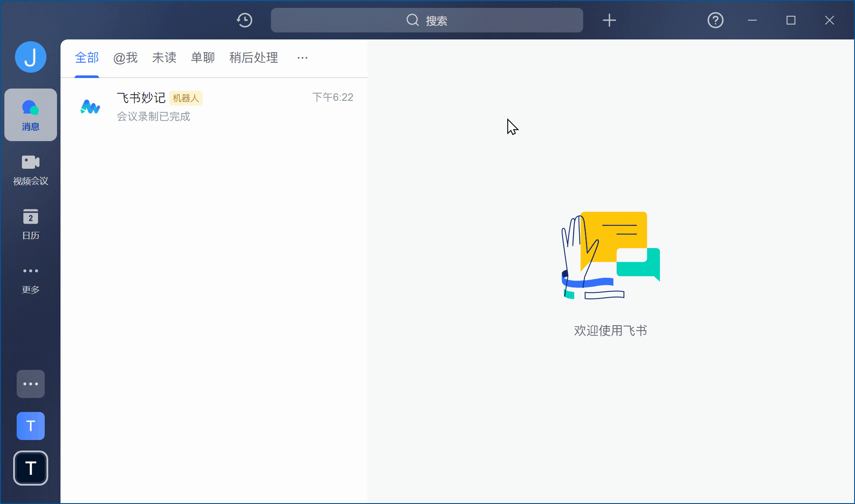Viewport: 855px width, 504px height.
Task: Click the plus icon to create new
Action: [609, 20]
